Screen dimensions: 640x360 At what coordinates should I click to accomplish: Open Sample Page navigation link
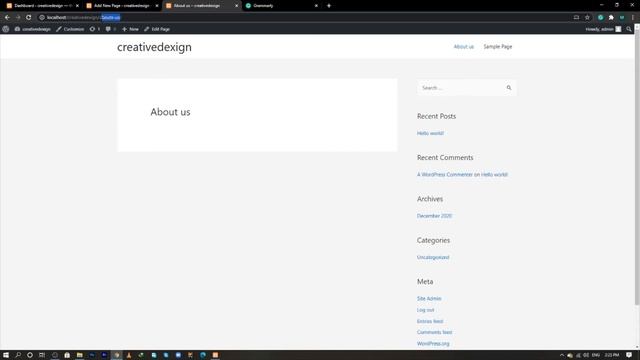click(x=498, y=47)
